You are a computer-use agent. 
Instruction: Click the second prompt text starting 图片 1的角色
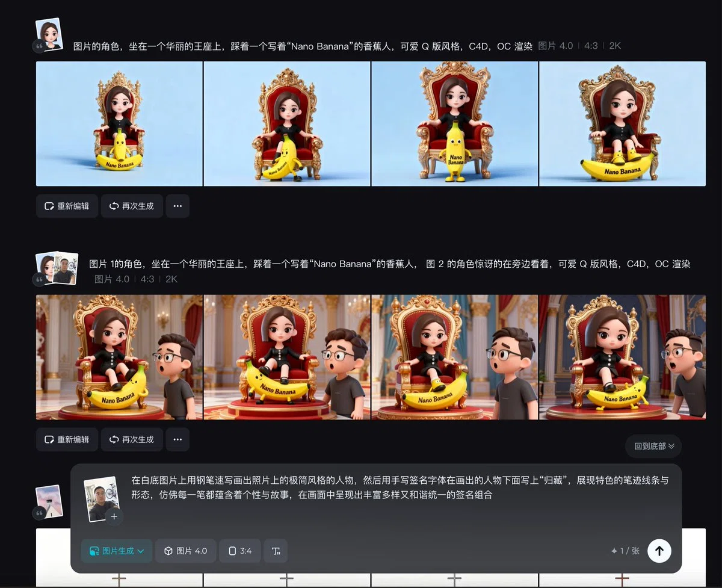[389, 264]
